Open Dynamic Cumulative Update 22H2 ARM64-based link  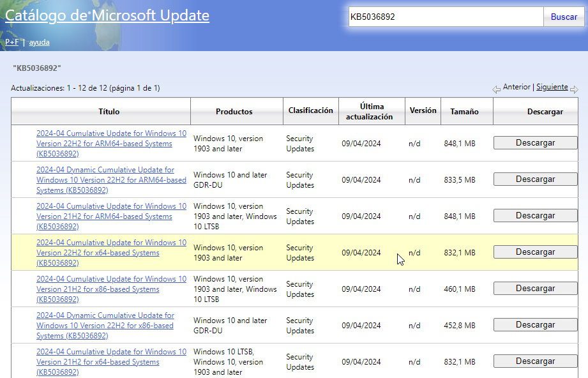click(x=111, y=180)
